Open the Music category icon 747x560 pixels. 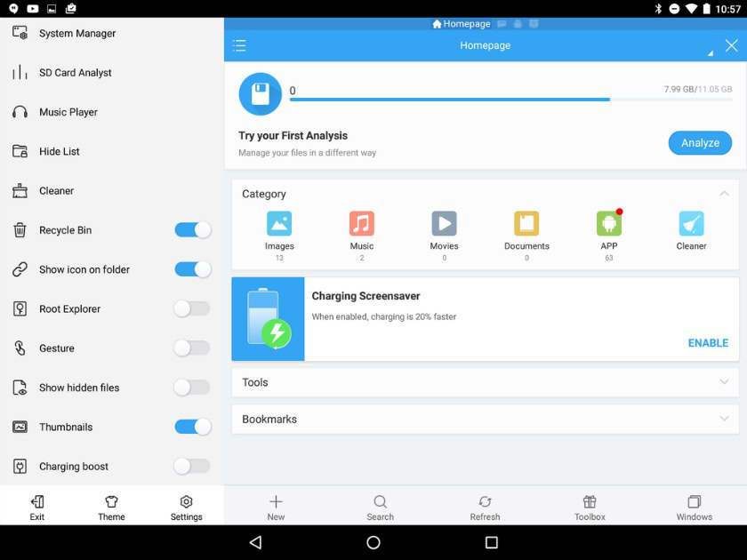pyautogui.click(x=362, y=223)
